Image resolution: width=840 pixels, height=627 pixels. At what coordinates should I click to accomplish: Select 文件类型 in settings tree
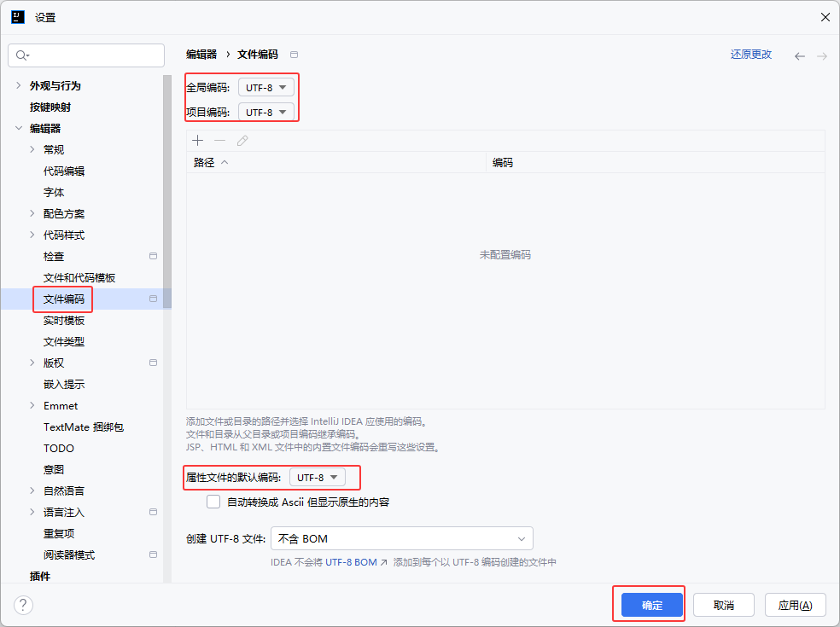pyautogui.click(x=64, y=341)
